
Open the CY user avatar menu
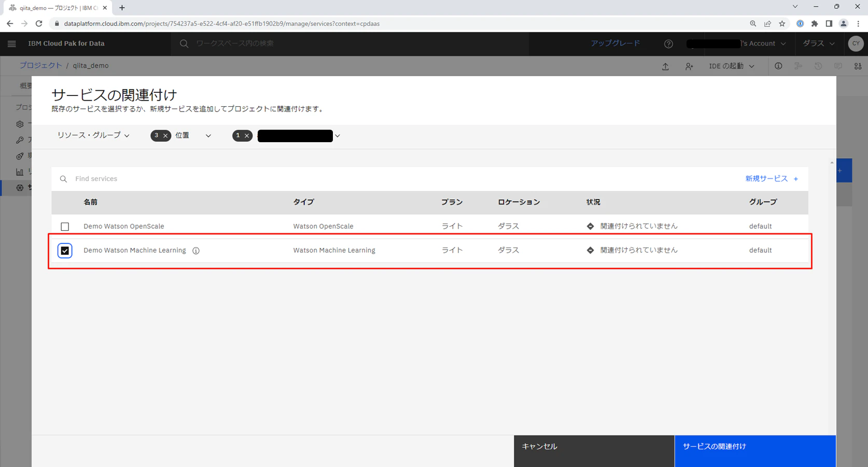click(x=856, y=44)
